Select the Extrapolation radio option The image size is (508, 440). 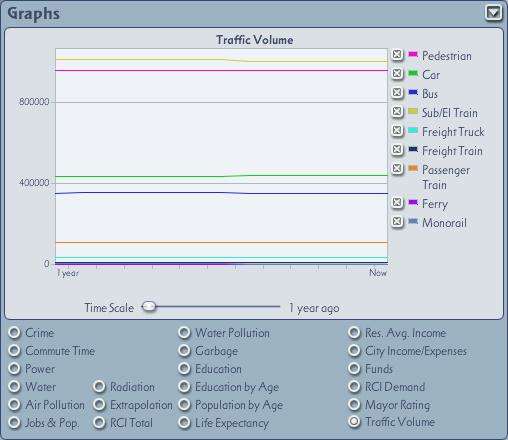99,405
